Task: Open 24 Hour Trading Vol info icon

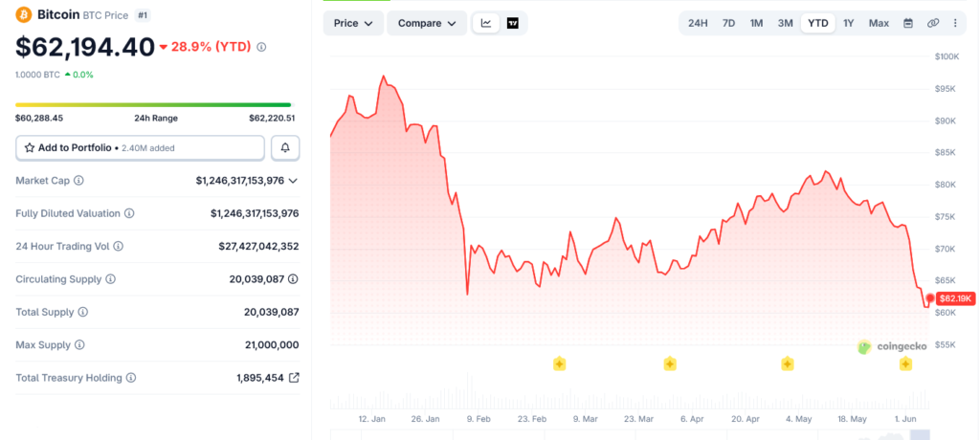Action: point(118,246)
